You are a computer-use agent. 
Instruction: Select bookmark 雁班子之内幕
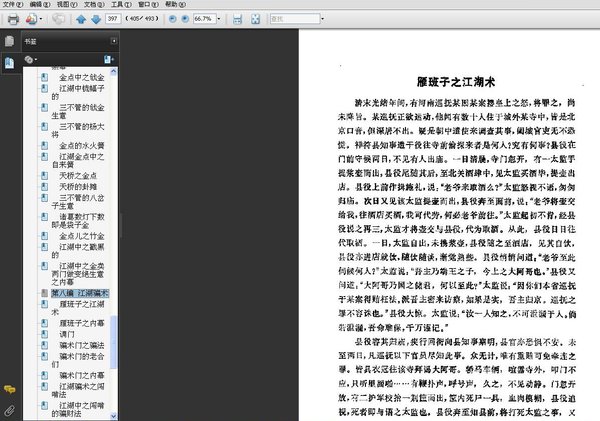(x=82, y=323)
